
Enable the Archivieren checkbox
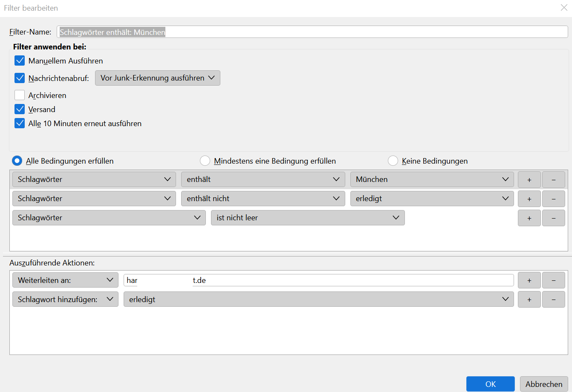(20, 95)
